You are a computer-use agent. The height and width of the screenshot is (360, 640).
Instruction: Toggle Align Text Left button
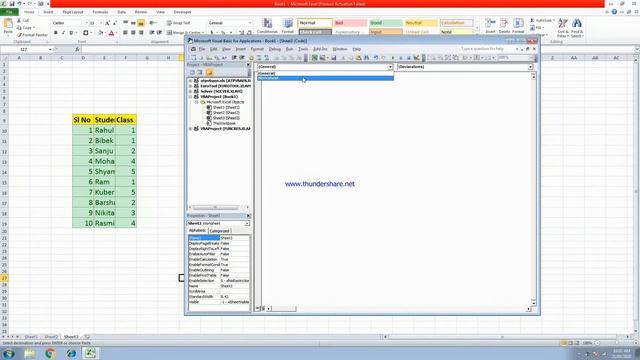click(125, 33)
